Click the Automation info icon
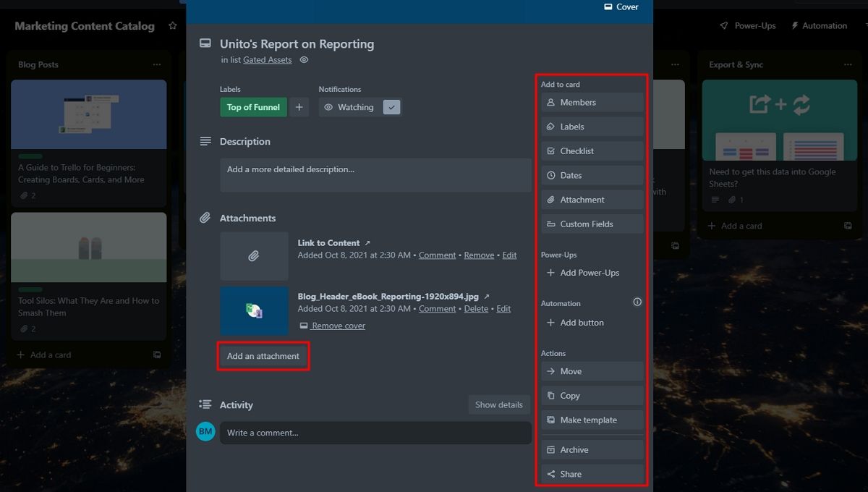868x492 pixels. pyautogui.click(x=637, y=302)
